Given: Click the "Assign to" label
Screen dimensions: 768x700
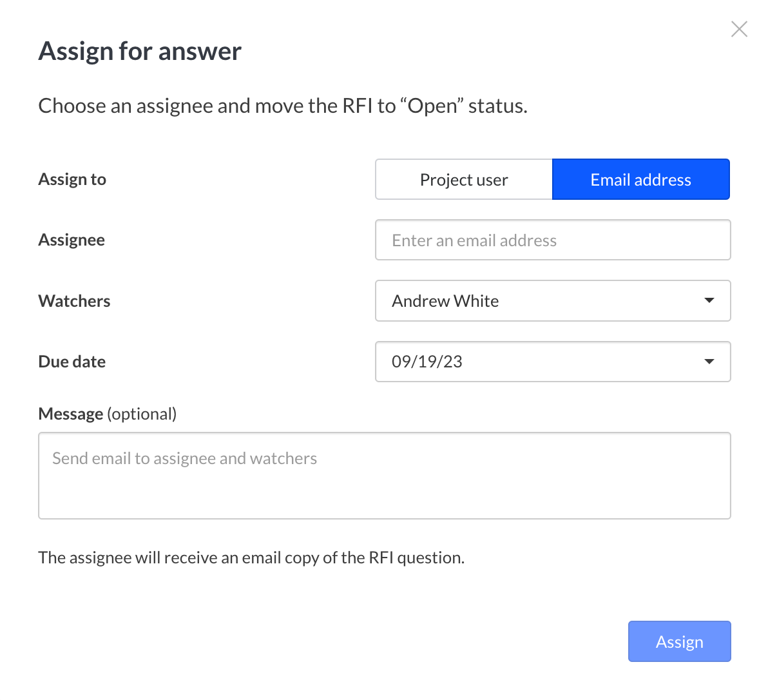Looking at the screenshot, I should [72, 179].
